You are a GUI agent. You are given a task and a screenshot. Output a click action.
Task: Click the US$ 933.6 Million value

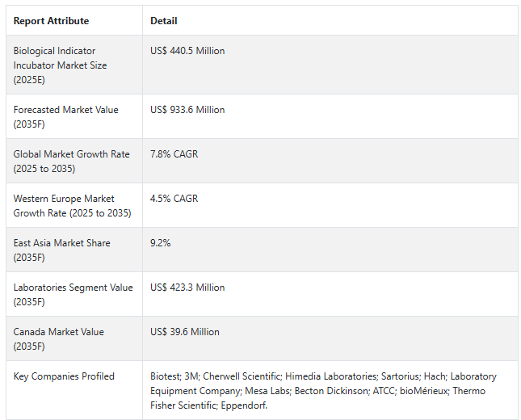187,110
